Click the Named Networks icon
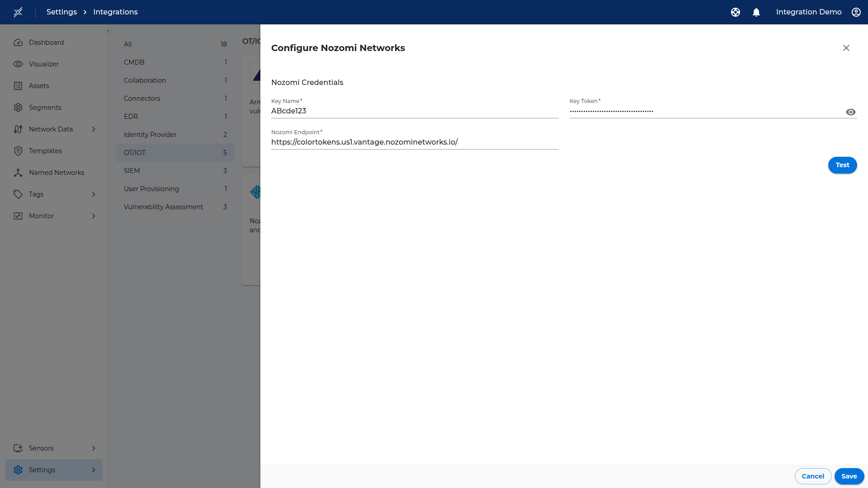The height and width of the screenshot is (488, 868). [x=18, y=173]
